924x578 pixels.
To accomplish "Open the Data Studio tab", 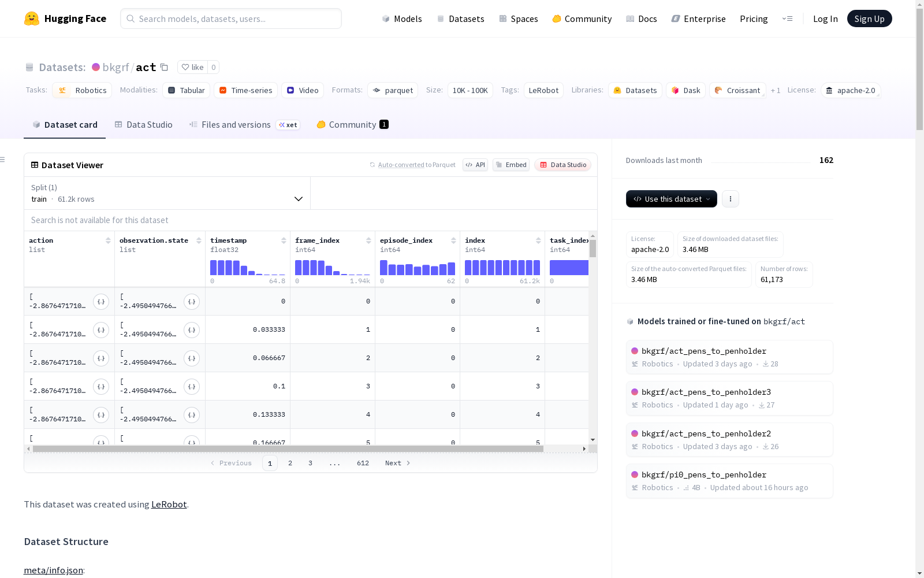I will 143,125.
